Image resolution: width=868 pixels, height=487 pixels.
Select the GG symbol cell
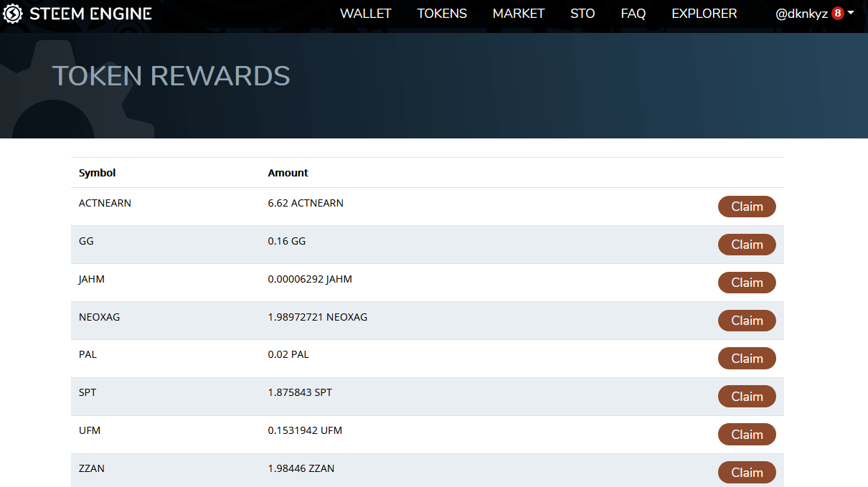(x=86, y=241)
